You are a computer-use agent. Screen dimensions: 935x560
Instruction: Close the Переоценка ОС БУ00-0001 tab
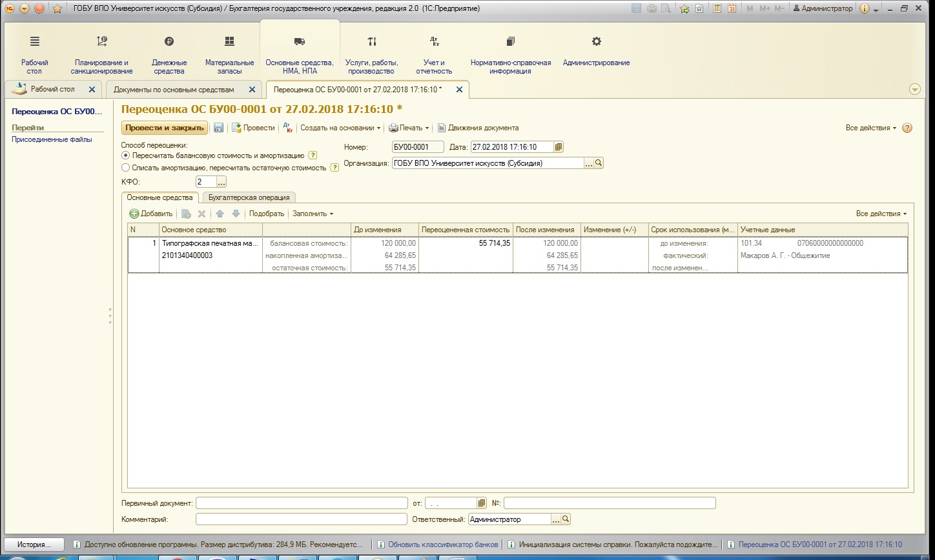(x=459, y=90)
